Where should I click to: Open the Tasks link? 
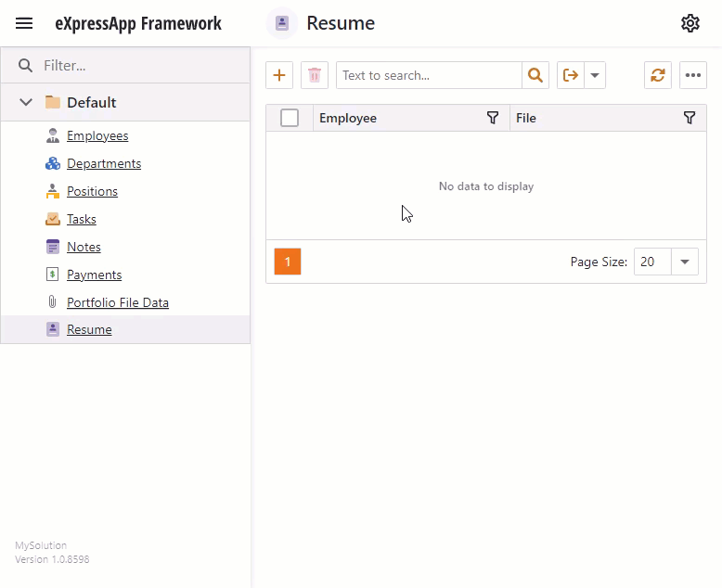click(82, 219)
